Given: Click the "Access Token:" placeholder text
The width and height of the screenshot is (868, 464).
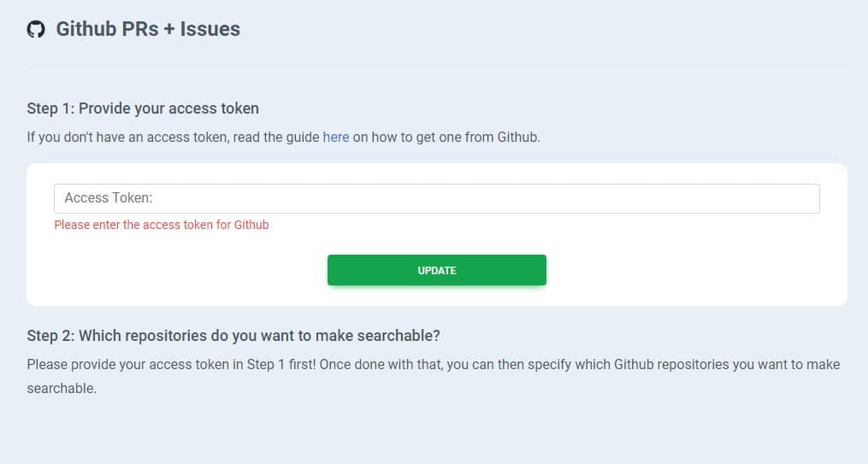Looking at the screenshot, I should pyautogui.click(x=109, y=198).
